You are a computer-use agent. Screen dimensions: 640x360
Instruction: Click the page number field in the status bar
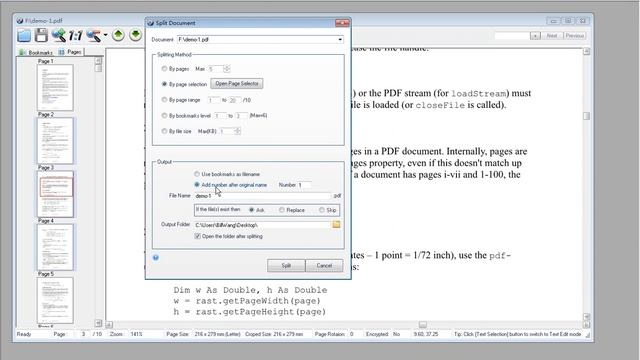(x=83, y=334)
